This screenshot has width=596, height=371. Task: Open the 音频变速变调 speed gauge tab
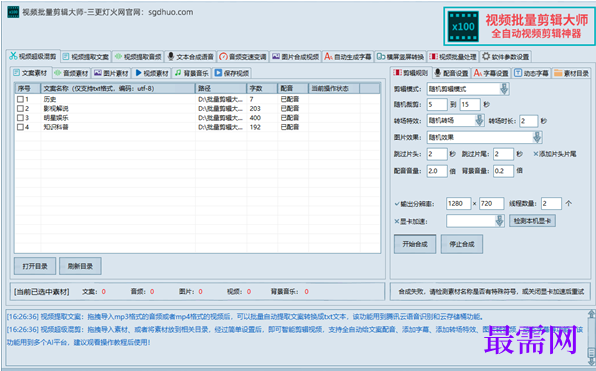[243, 57]
